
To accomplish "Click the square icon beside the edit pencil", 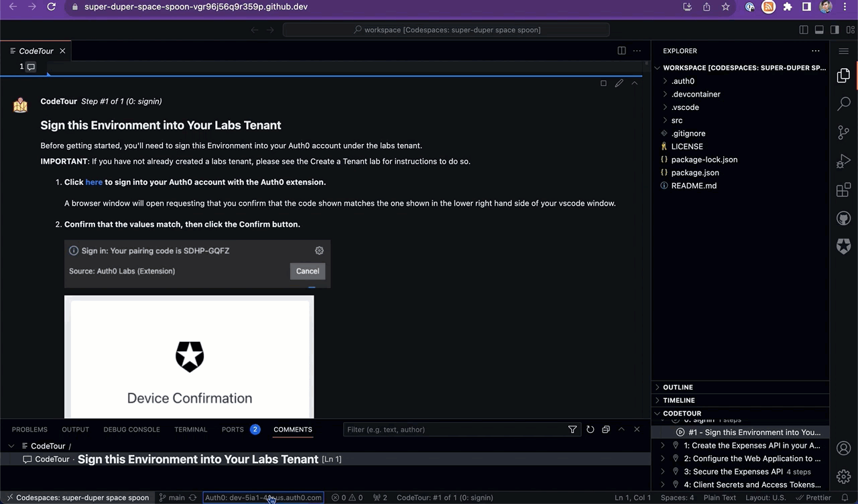I will [603, 83].
